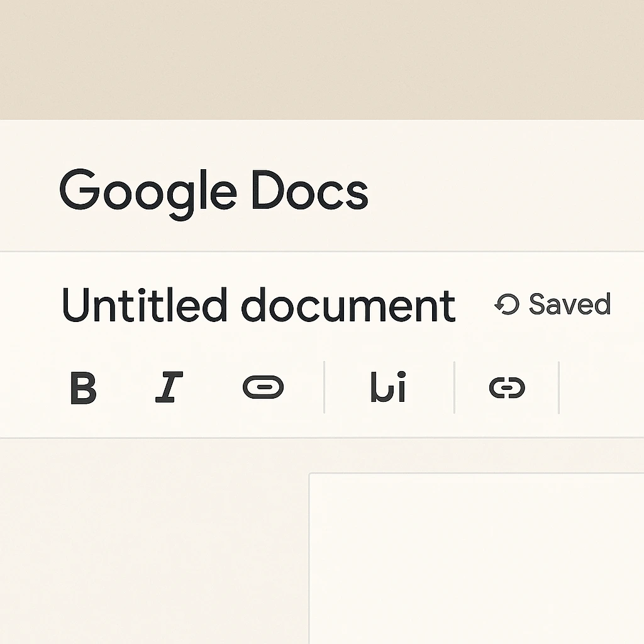Toggle bold formatting with the B icon
Screen dimensions: 644x644
pyautogui.click(x=83, y=387)
